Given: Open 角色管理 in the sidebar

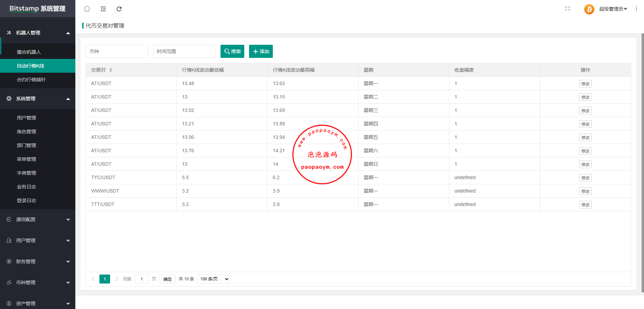Looking at the screenshot, I should (26, 132).
